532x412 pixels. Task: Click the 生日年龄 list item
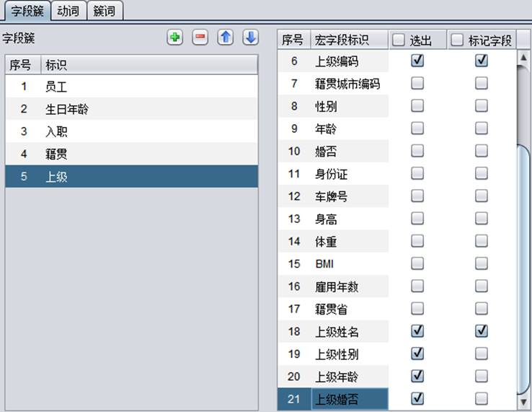coord(68,109)
